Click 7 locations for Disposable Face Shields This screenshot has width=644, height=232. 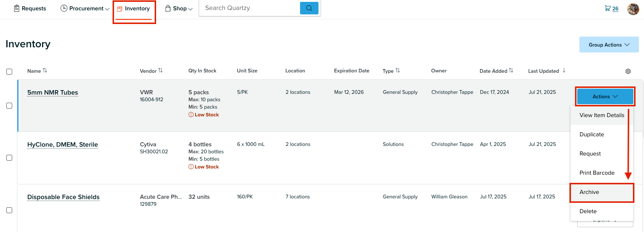(298, 197)
